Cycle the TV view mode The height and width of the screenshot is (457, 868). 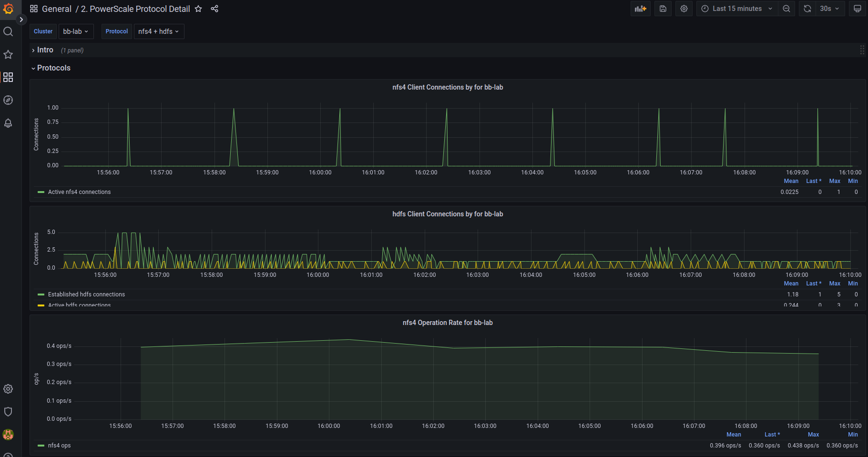(858, 9)
